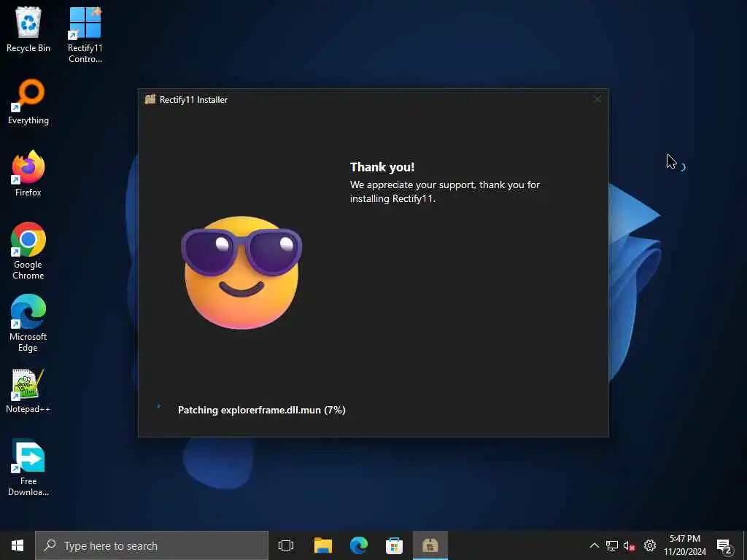
Task: Click the Rectify11 Installer title bar icon
Action: point(150,99)
